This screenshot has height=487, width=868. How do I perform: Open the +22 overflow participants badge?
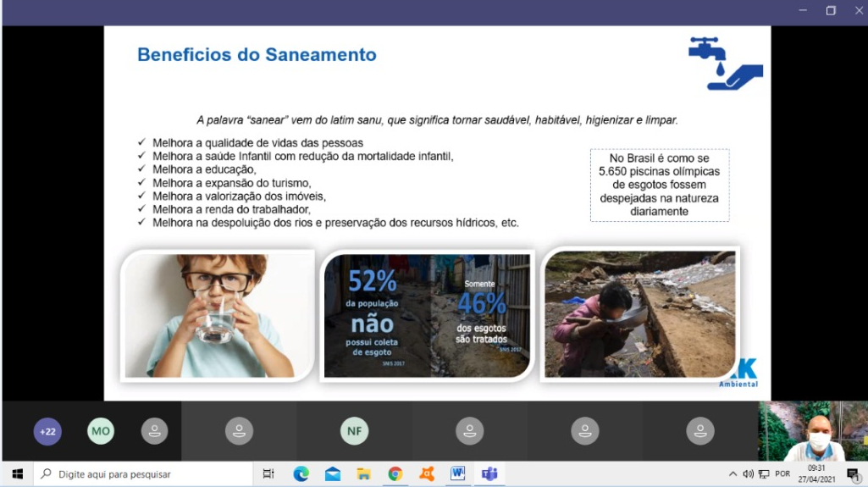(47, 431)
